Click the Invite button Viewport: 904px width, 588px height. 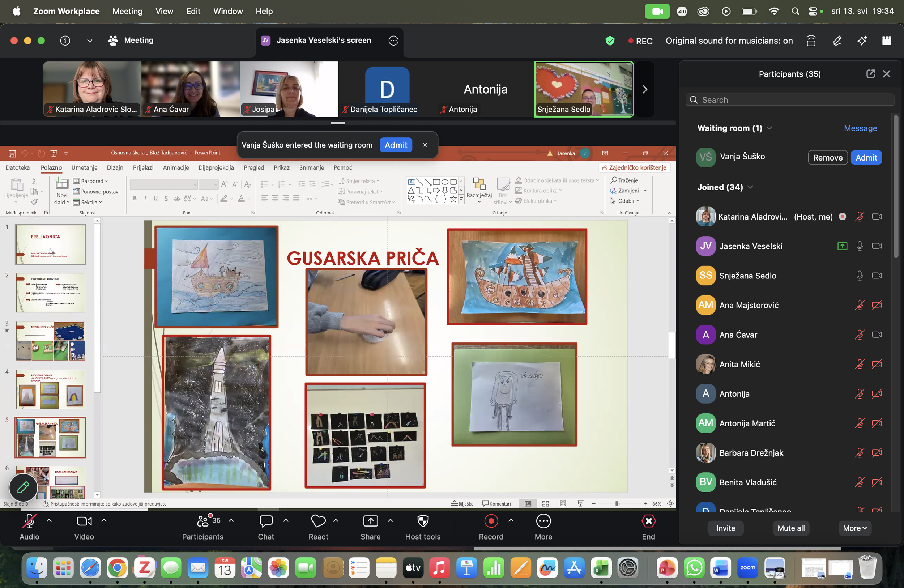pos(725,528)
